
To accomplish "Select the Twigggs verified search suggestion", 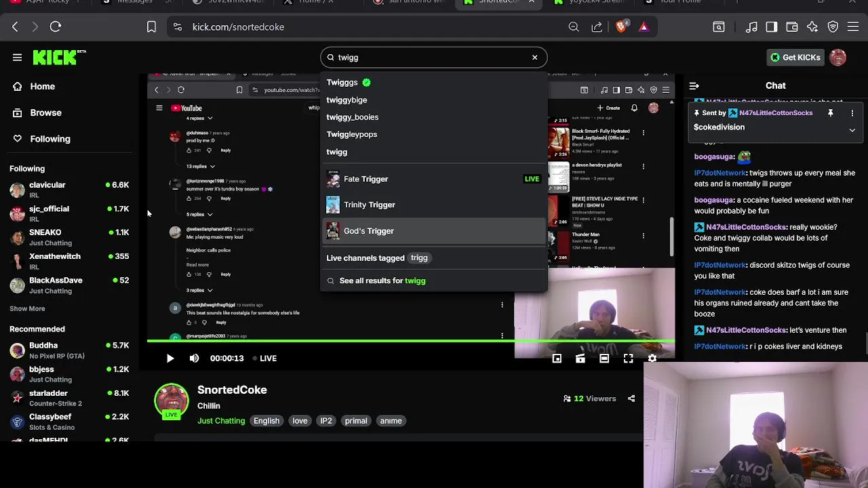I will point(434,83).
